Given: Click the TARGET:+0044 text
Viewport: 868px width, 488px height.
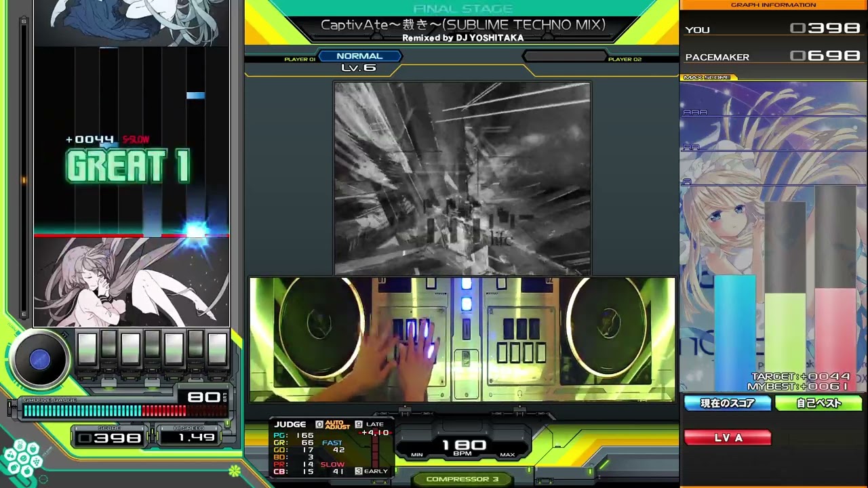Looking at the screenshot, I should coord(800,376).
